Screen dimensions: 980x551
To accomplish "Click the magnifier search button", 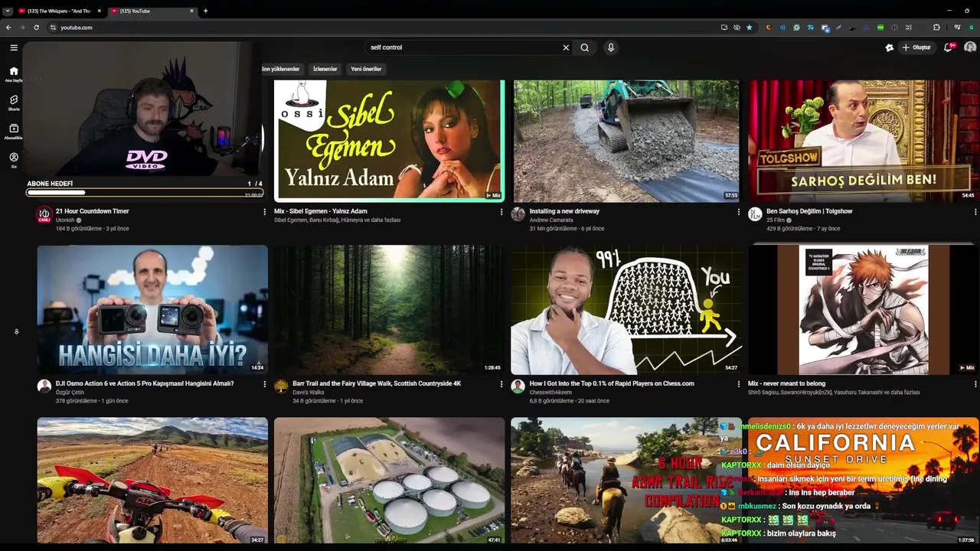I will [x=584, y=47].
